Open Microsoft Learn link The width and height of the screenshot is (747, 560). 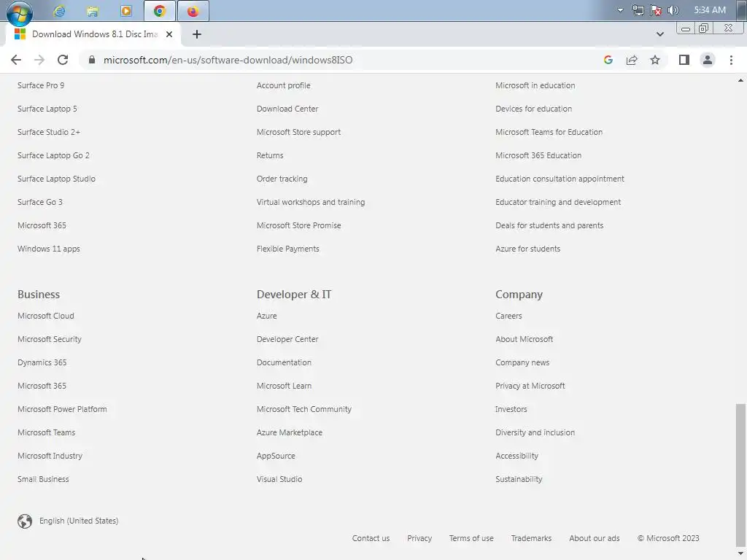284,386
